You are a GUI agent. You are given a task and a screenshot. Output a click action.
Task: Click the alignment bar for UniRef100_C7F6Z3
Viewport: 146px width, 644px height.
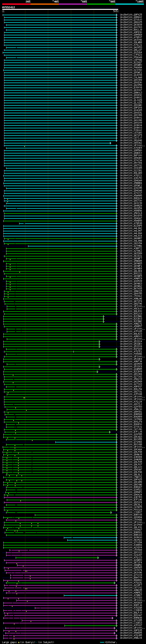click(x=61, y=55)
